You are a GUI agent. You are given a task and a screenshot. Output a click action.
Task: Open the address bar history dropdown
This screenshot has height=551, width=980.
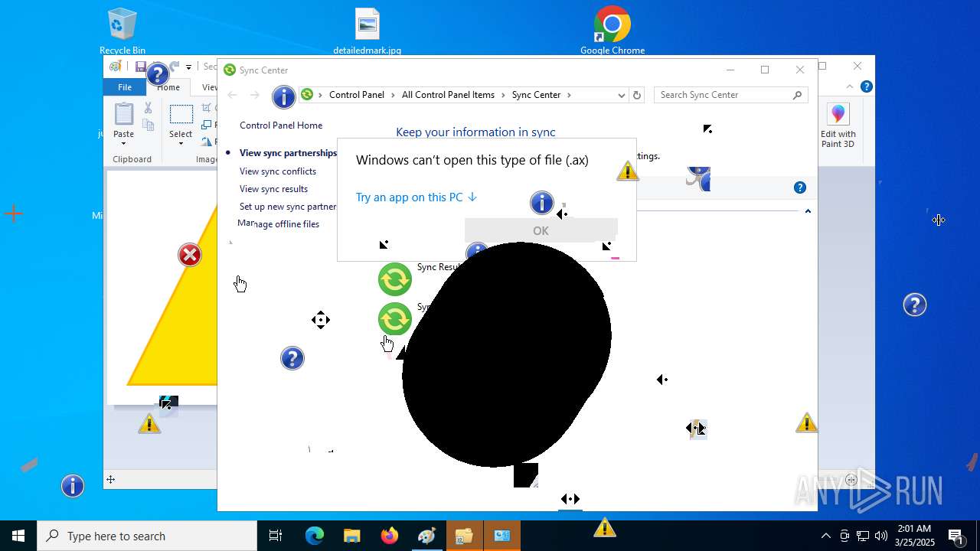click(621, 95)
